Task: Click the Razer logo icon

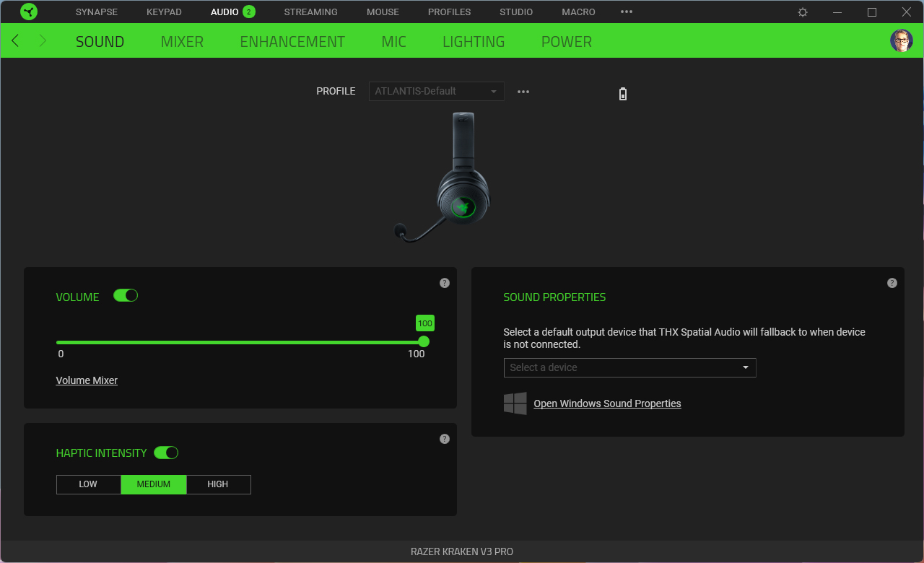Action: click(29, 12)
